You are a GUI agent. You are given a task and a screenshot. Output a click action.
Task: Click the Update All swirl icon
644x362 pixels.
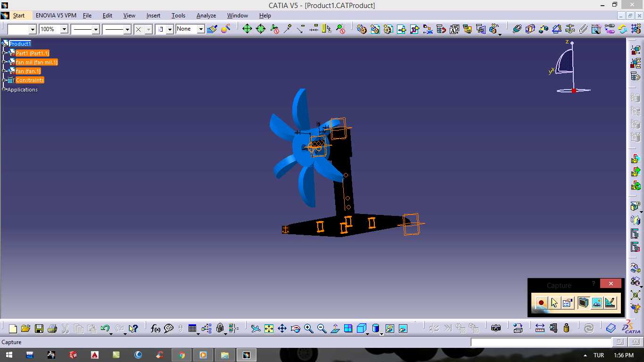[x=589, y=329]
